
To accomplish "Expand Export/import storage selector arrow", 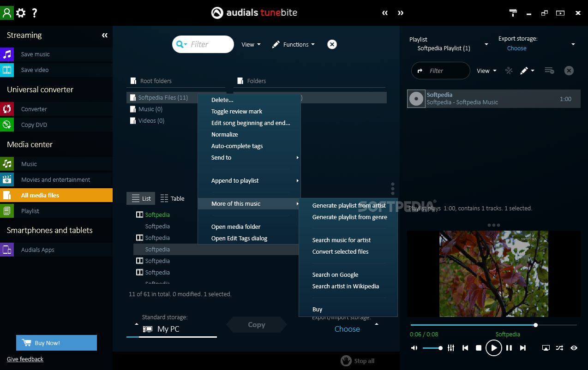I will [x=377, y=324].
